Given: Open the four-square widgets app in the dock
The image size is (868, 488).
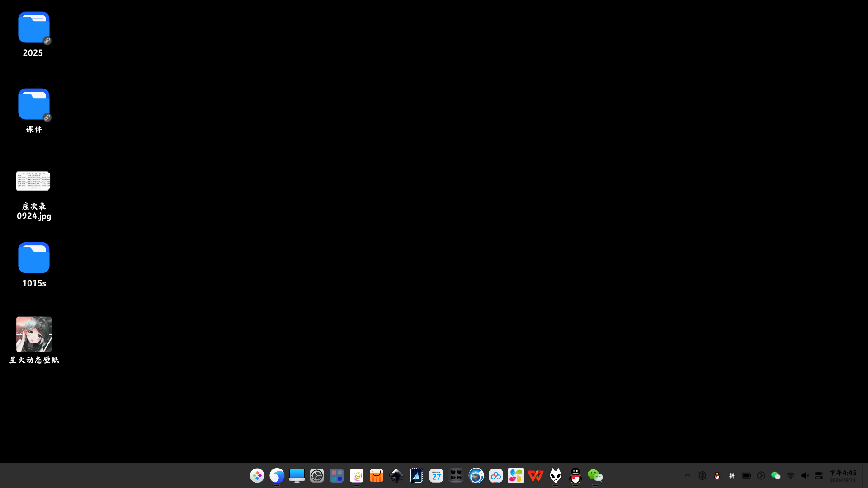Looking at the screenshot, I should click(x=337, y=475).
